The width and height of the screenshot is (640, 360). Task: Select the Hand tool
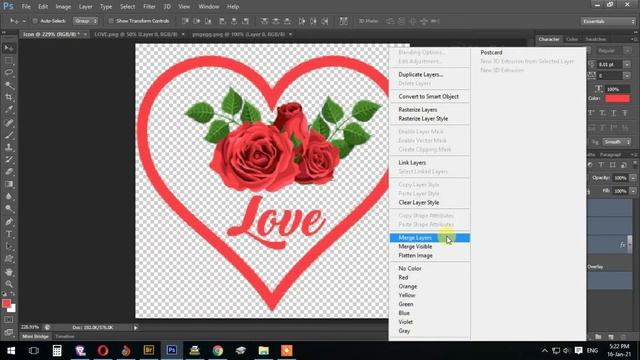(9, 272)
